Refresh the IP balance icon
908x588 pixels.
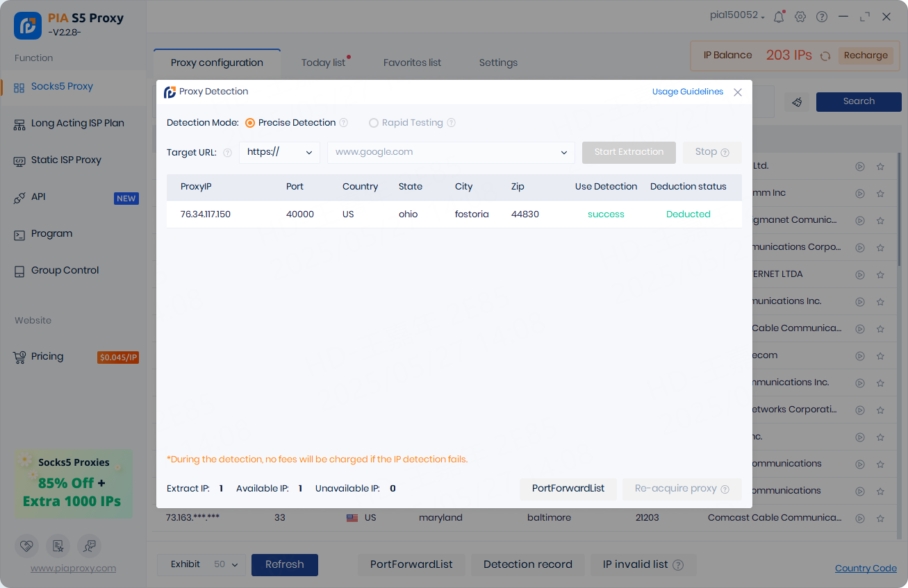click(x=825, y=56)
